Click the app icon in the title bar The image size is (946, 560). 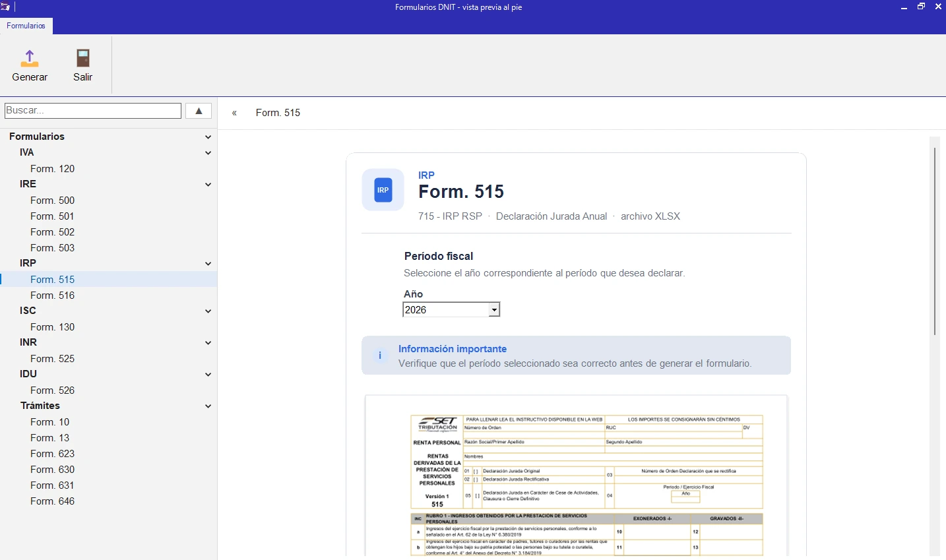[x=5, y=7]
